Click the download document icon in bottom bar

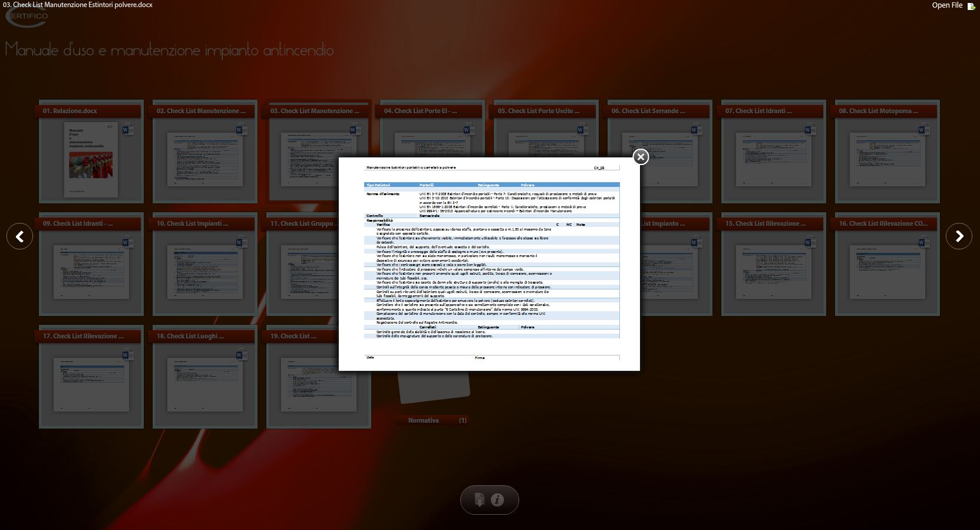tap(480, 500)
